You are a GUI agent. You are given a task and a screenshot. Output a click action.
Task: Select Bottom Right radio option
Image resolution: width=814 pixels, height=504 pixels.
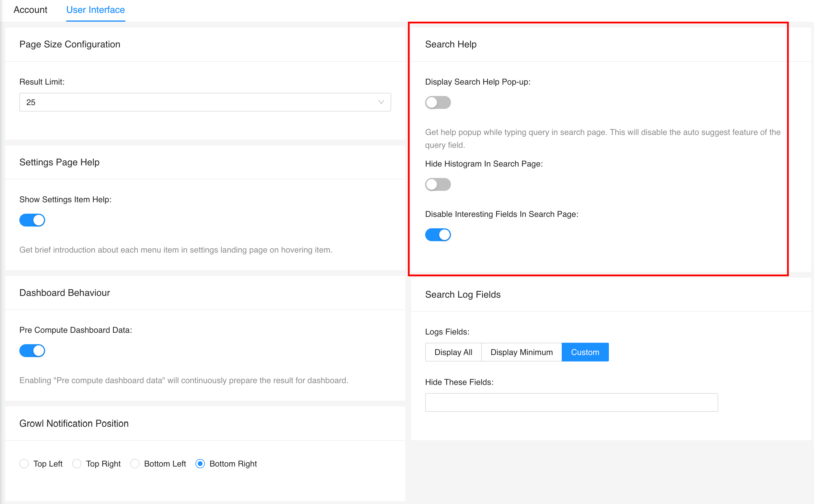[x=200, y=464]
